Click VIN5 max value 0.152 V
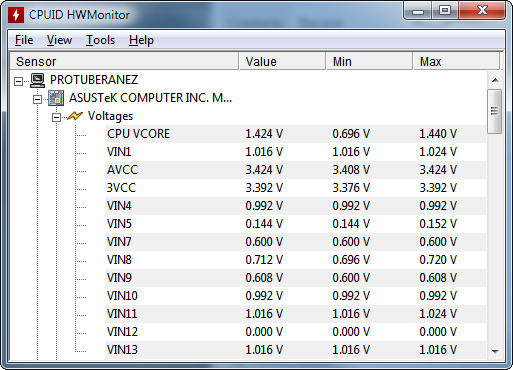Viewport: 513px width, 370px height. [438, 224]
